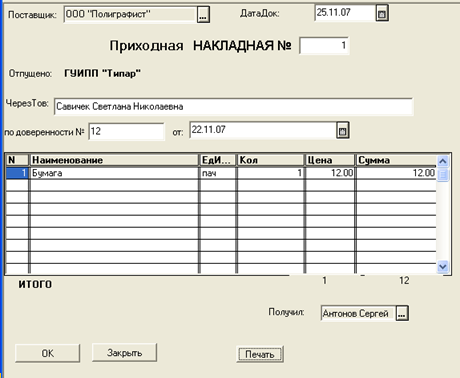Click scroll up arrow in items table
Viewport: 460px width, 378px height.
pos(443,162)
